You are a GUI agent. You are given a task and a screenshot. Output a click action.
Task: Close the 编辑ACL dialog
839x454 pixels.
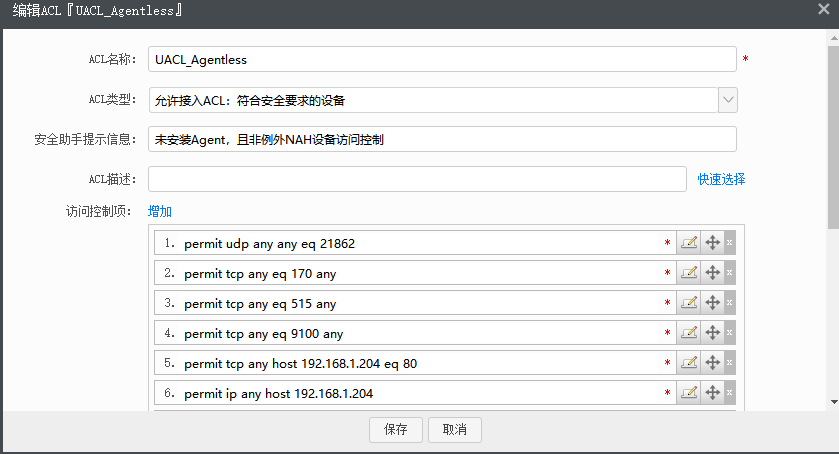tap(823, 10)
